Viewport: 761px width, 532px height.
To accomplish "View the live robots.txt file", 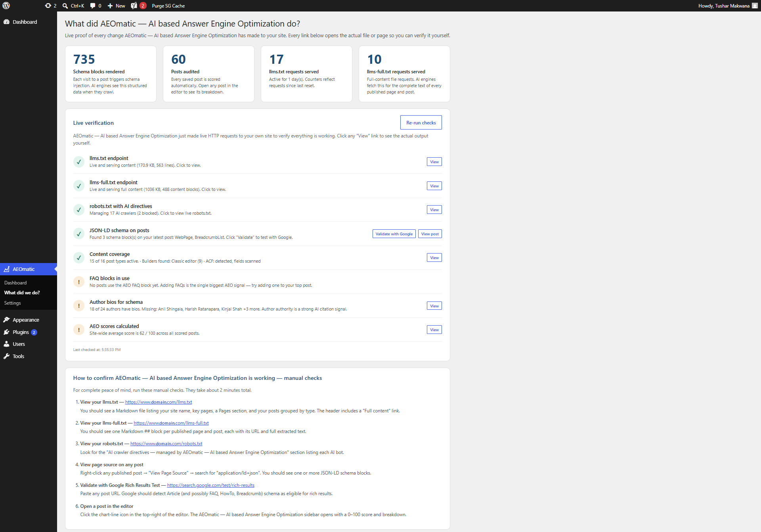I will 434,210.
